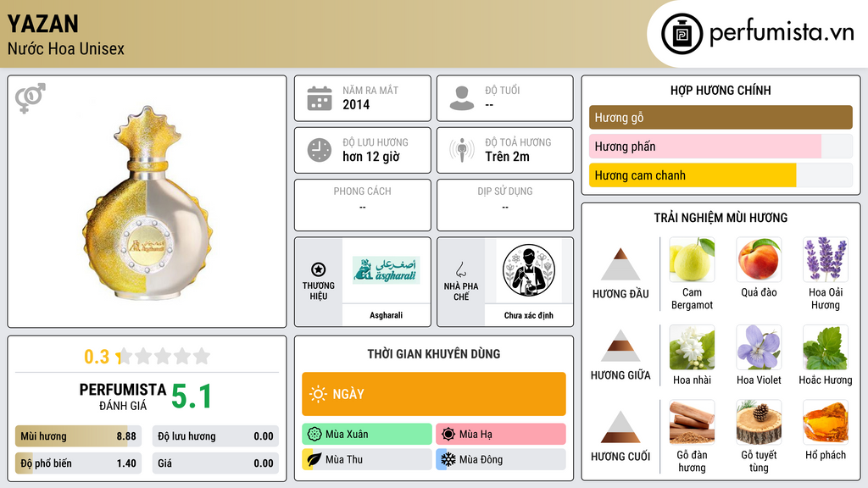
Task: Click the Hương cuối pyramid icon
Action: click(x=620, y=427)
